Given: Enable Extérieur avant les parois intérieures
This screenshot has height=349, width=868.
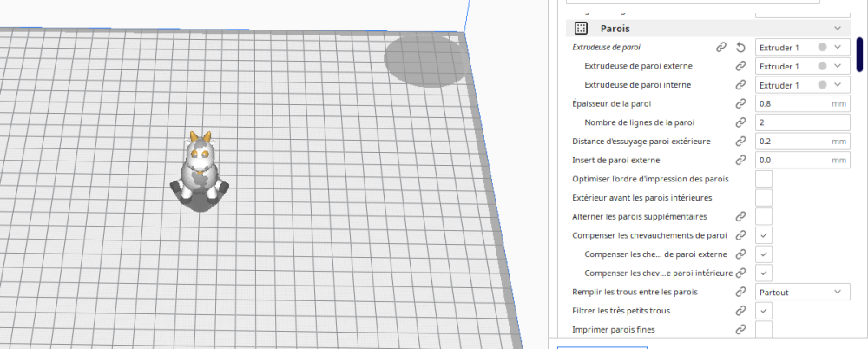Looking at the screenshot, I should (763, 198).
